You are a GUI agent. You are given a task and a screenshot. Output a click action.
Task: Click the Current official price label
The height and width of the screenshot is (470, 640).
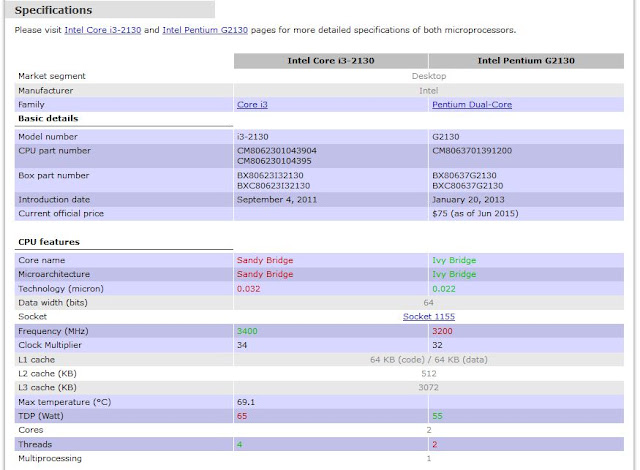[61, 213]
